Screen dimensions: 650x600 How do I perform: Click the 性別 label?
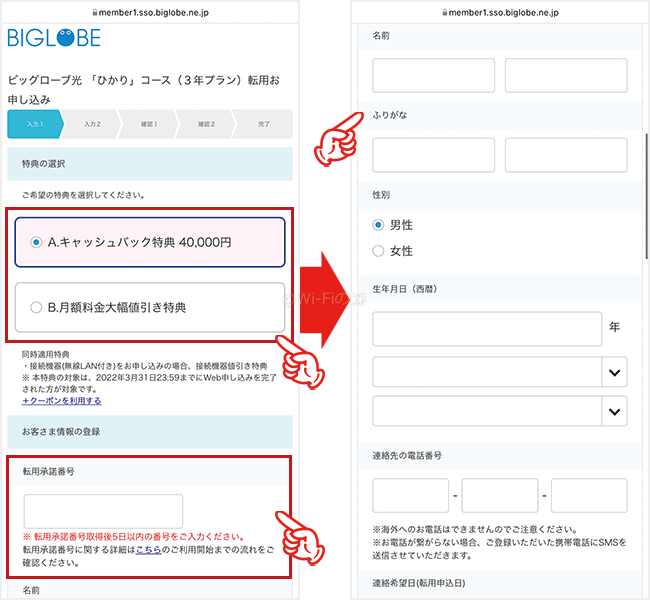[381, 194]
